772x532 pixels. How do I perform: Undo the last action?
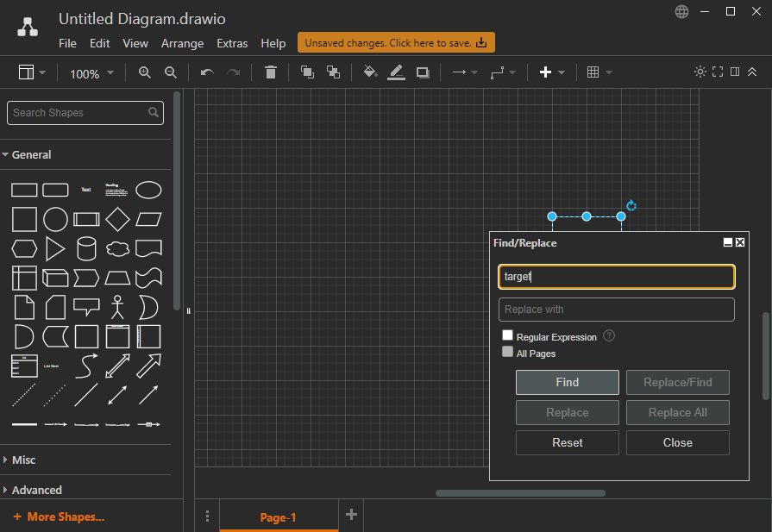pos(207,72)
